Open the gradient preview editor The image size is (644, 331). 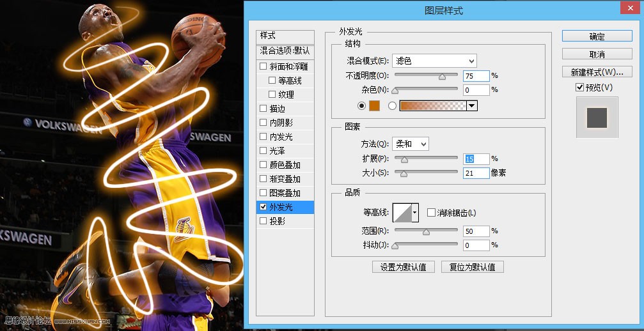coord(434,106)
